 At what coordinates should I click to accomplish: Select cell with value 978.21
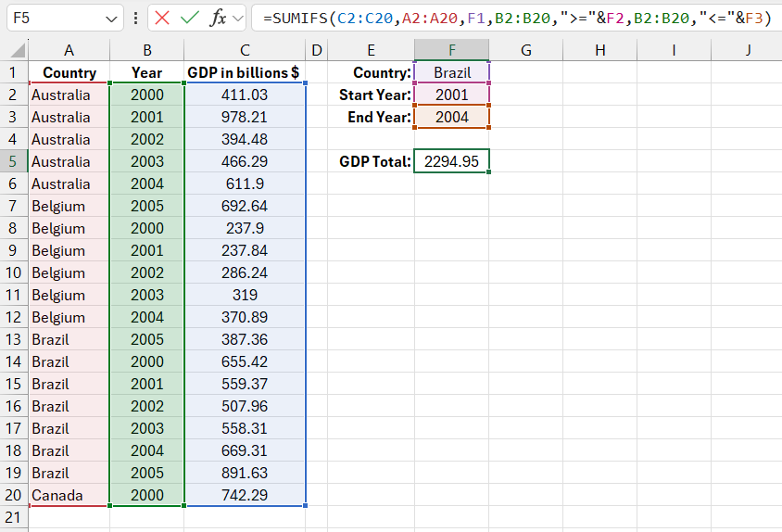pos(245,117)
